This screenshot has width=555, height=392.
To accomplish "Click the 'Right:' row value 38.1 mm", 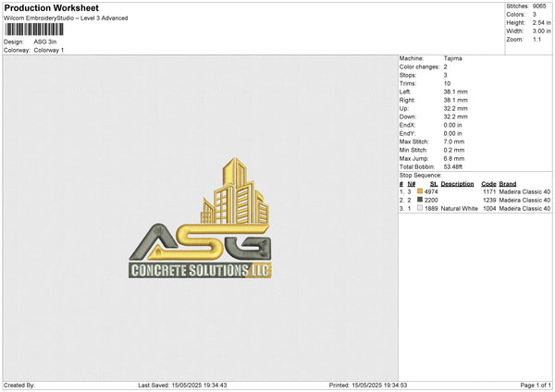I will 455,100.
